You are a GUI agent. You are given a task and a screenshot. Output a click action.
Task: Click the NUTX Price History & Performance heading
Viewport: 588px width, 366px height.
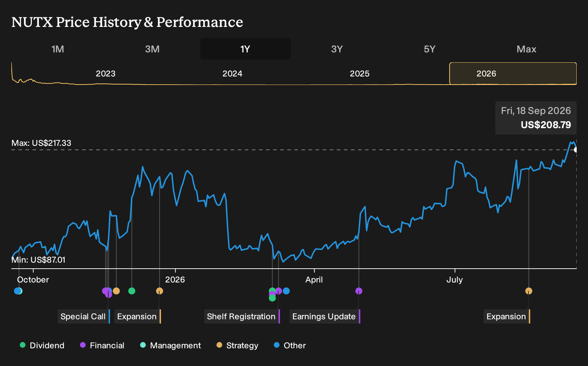pos(127,22)
